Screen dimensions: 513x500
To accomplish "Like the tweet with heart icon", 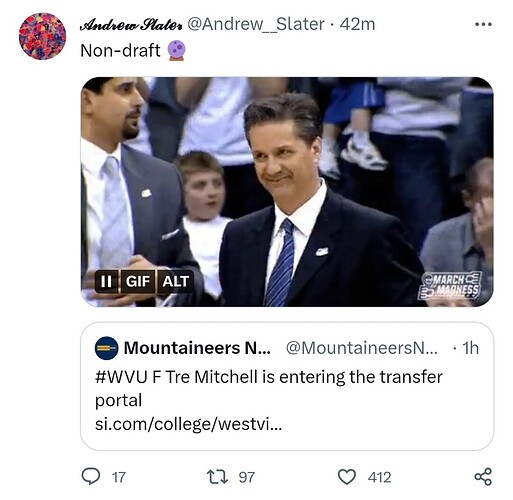I will pos(347,477).
